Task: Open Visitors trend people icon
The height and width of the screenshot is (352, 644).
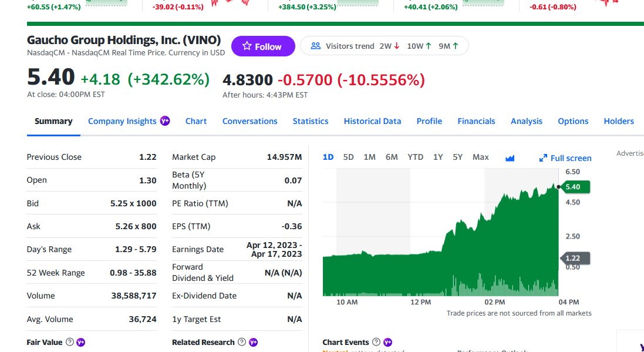Action: point(315,46)
